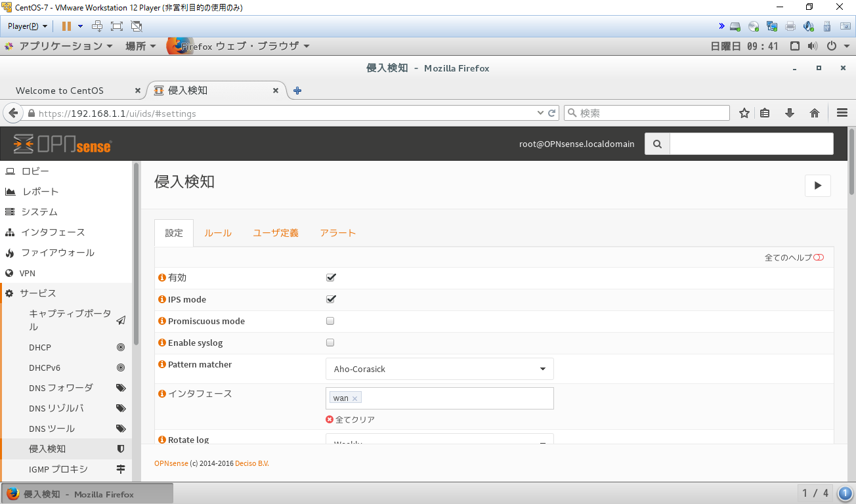The image size is (856, 504).
Task: Open the 侵入検知 shield icon in sidebar
Action: pyautogui.click(x=121, y=449)
